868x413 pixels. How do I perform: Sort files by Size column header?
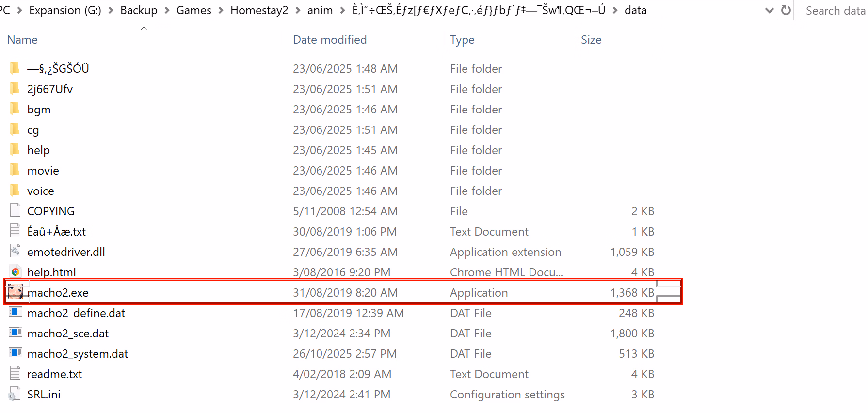[x=591, y=40]
